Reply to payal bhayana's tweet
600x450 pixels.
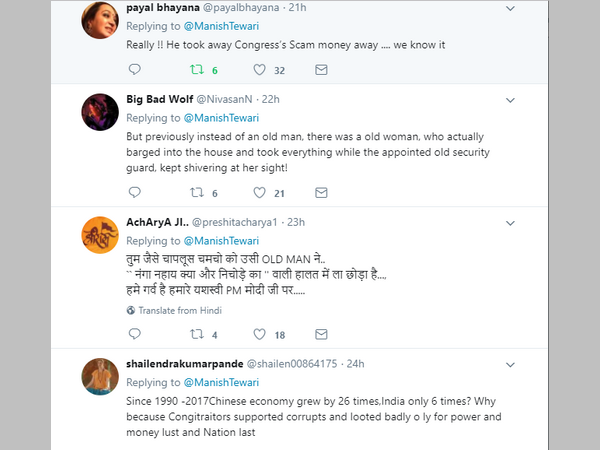point(136,70)
